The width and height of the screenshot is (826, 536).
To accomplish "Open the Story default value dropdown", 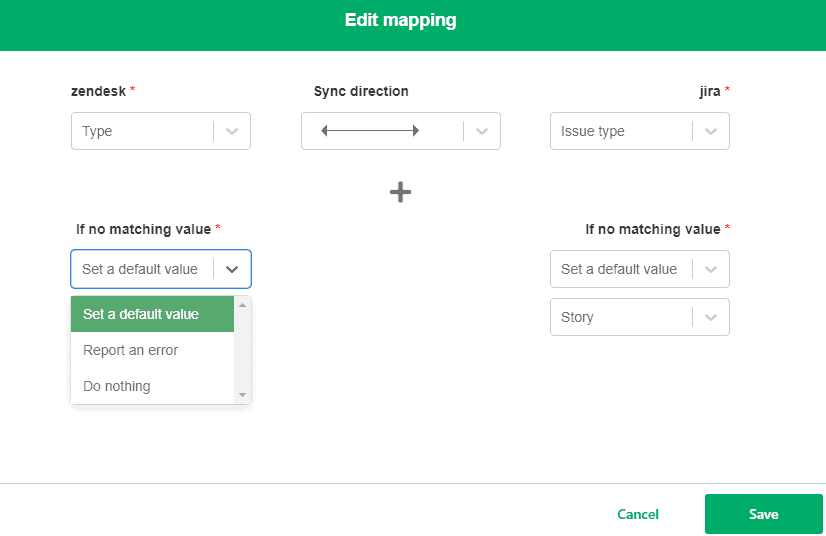I will 640,317.
